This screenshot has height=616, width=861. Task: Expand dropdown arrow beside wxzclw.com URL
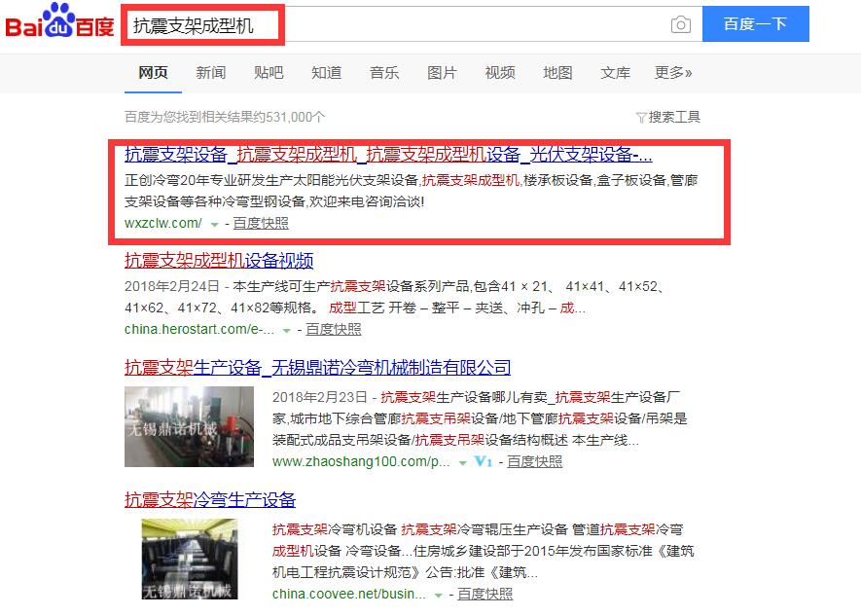(x=214, y=224)
